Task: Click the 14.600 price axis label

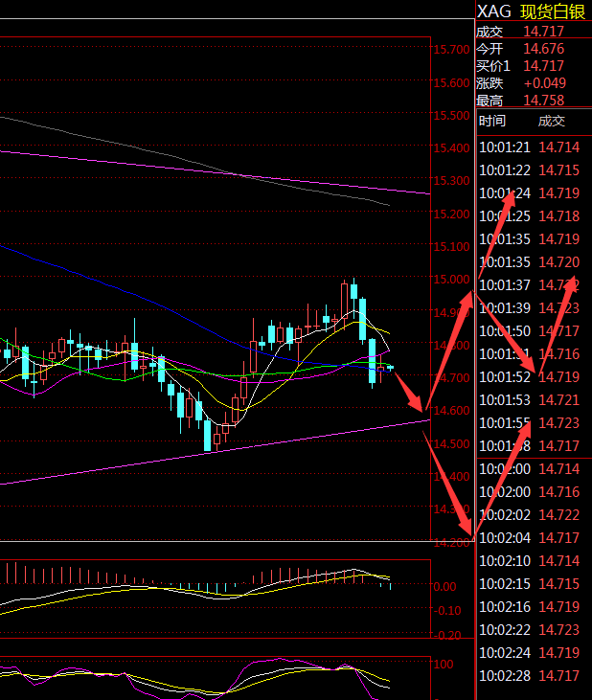Action: point(451,411)
